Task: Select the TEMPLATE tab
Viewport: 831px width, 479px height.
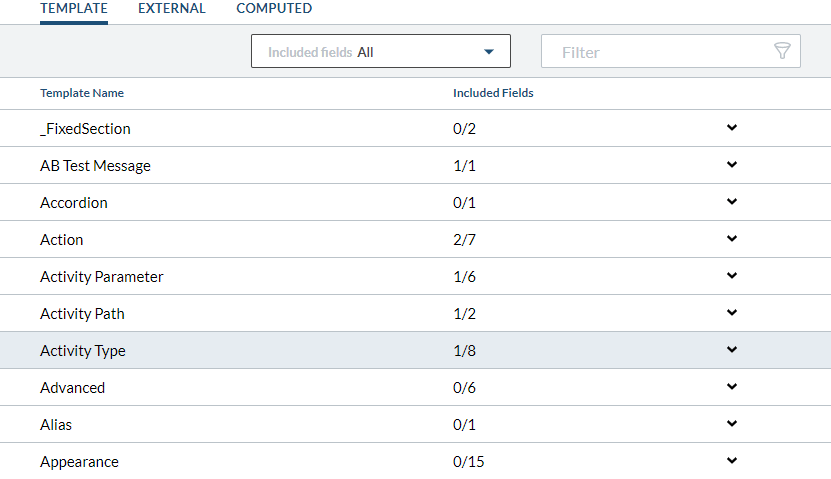Action: 74,9
